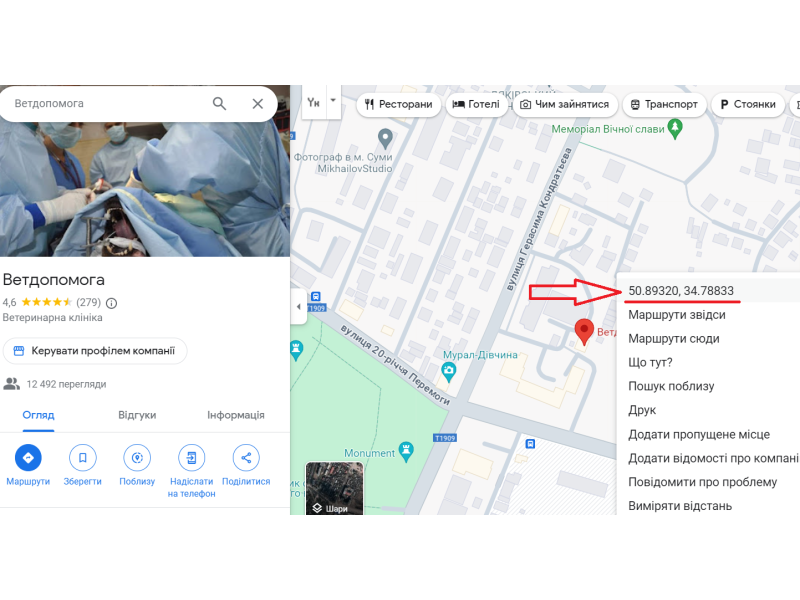
Task: Select Повідомити про проблему menu item
Action: coord(708,482)
